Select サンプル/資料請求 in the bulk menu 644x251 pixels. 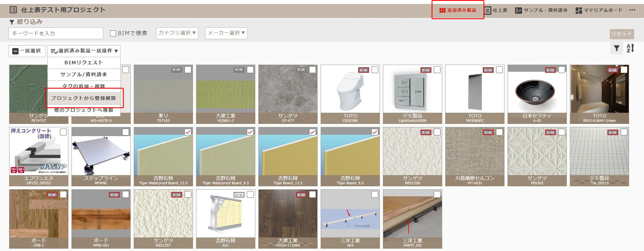pos(84,75)
